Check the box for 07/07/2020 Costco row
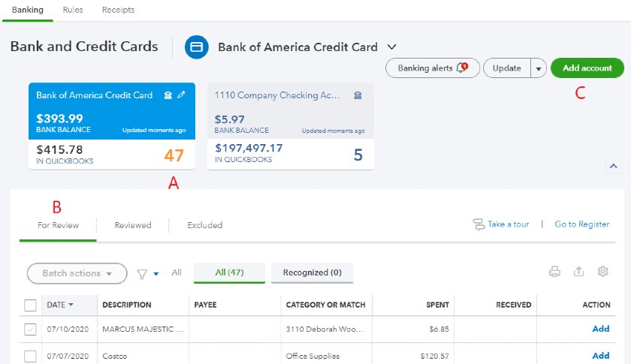 [30, 356]
